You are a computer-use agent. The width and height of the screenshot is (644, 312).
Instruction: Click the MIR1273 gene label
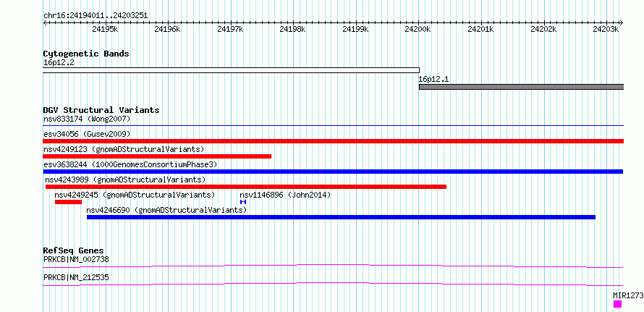point(628,295)
